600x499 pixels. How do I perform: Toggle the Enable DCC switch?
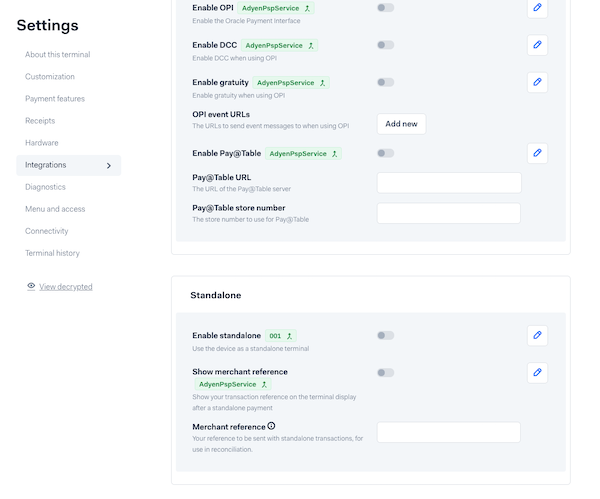click(x=385, y=45)
